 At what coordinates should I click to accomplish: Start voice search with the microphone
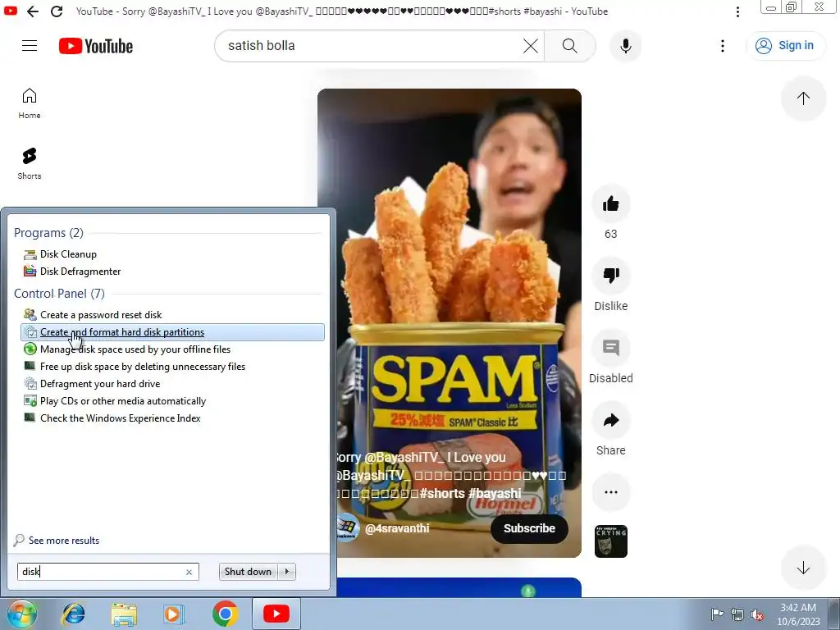pyautogui.click(x=625, y=46)
